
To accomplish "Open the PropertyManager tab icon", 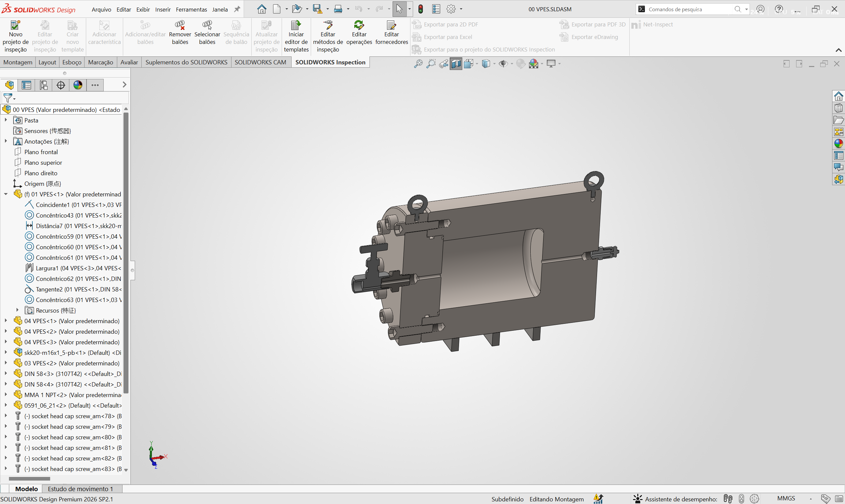I will tap(26, 85).
